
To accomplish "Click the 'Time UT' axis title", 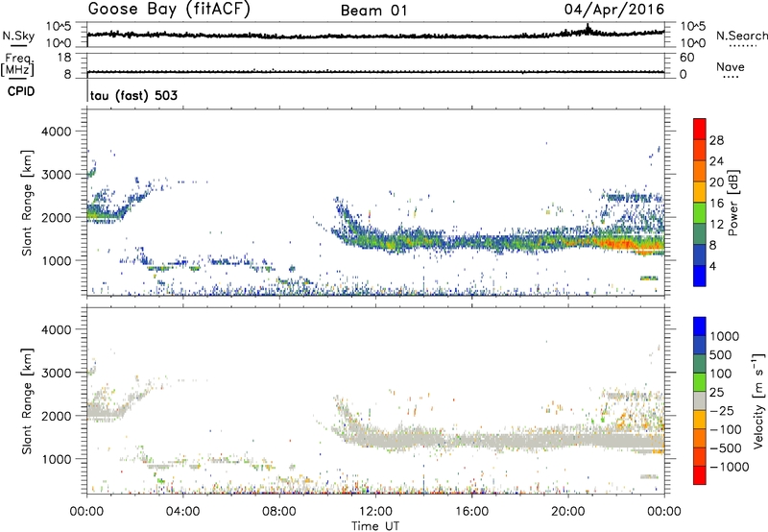I will (375, 526).
